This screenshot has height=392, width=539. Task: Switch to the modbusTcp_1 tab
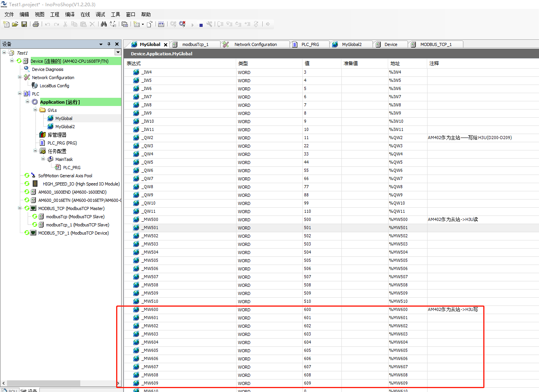pos(195,44)
